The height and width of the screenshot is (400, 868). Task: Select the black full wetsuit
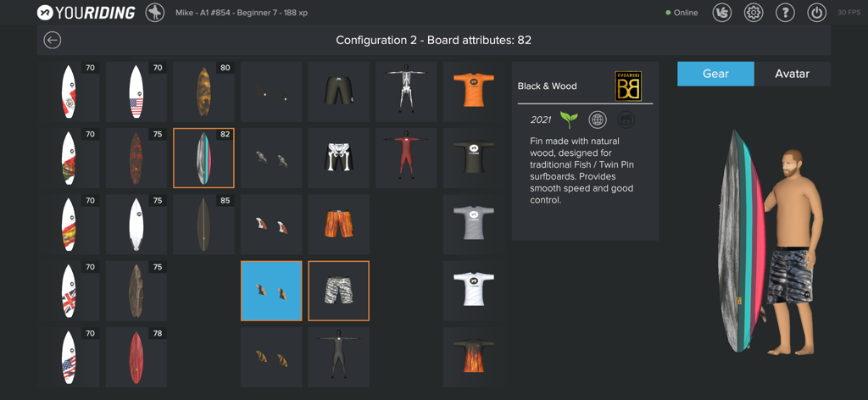click(x=339, y=358)
